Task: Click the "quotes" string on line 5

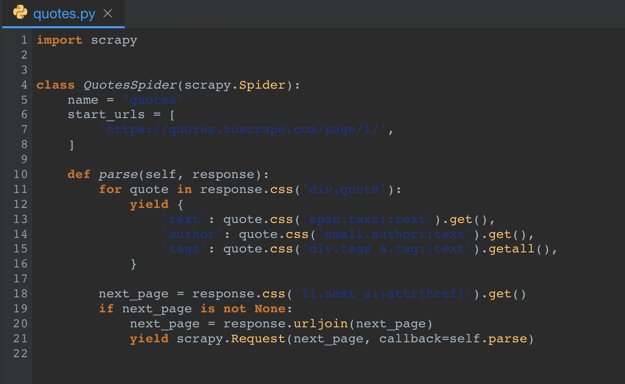Action: 153,100
